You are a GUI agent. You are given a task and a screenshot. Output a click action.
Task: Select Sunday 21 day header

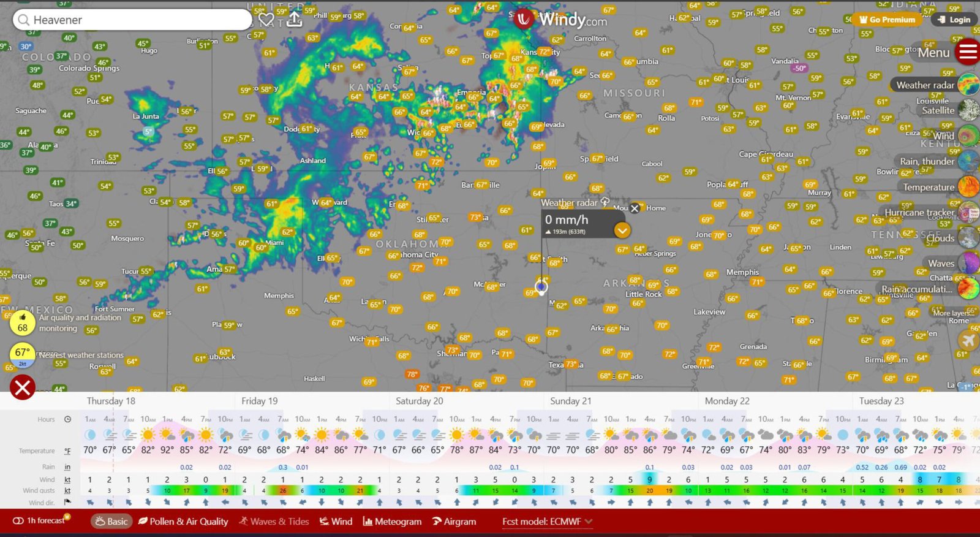pos(571,401)
